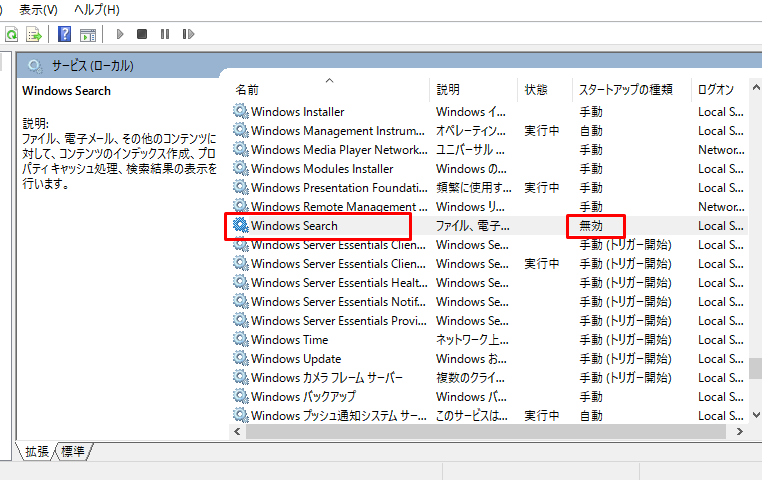Click gear icon for Windows カメラ フレーム サーバー
Image resolution: width=768 pixels, height=486 pixels.
click(x=240, y=377)
